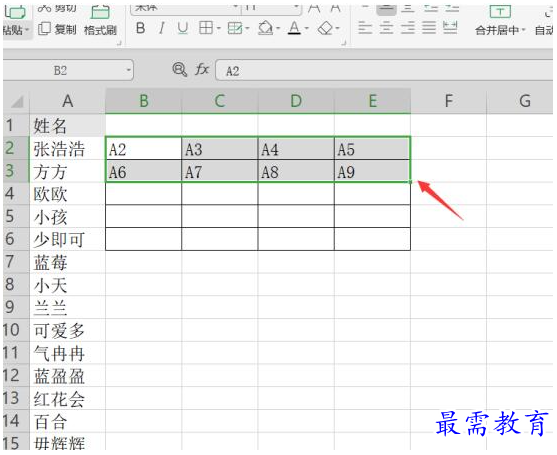
Task: Apply the fill color bucket
Action: (266, 28)
